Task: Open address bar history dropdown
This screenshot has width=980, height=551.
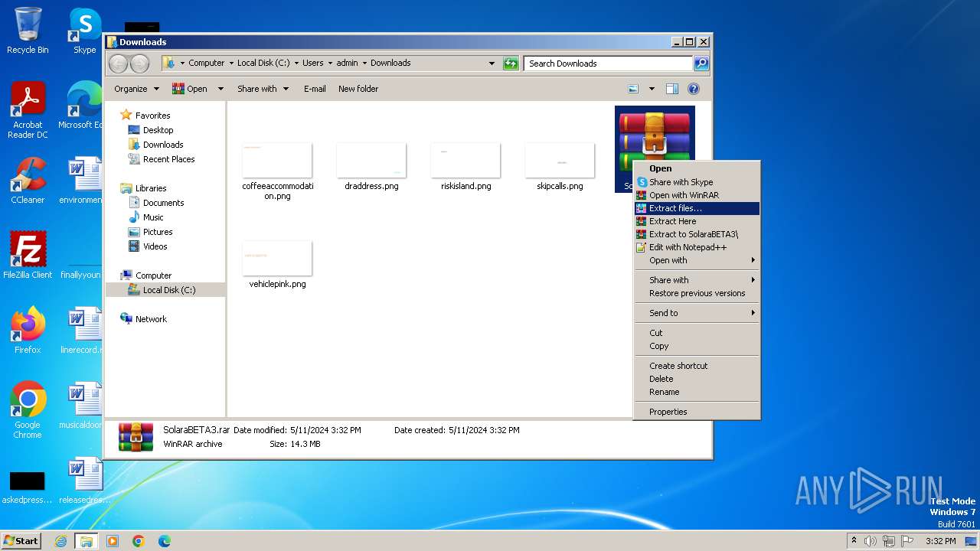Action: pyautogui.click(x=492, y=64)
